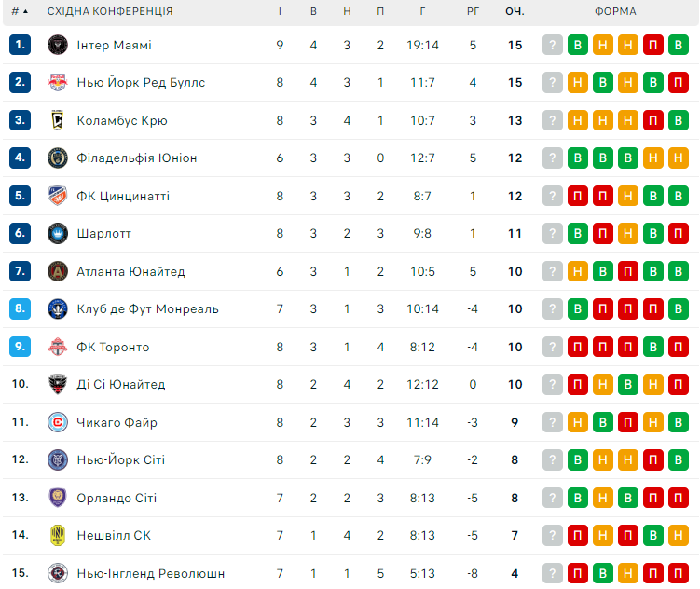Screen dimensions: 700x589
Task: Sort standings by ОЧ. points column
Action: coord(515,11)
